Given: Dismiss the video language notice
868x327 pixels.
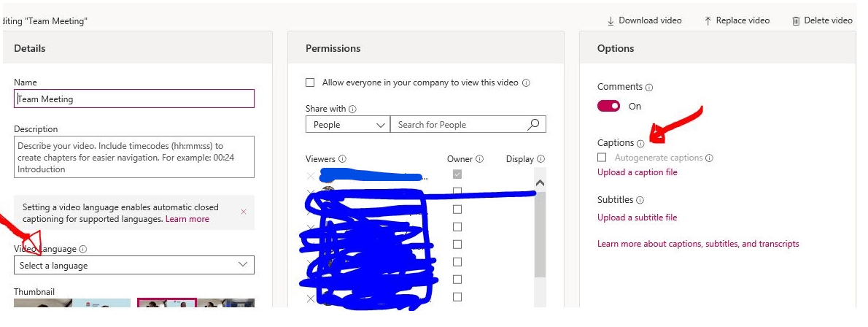Looking at the screenshot, I should [x=244, y=212].
